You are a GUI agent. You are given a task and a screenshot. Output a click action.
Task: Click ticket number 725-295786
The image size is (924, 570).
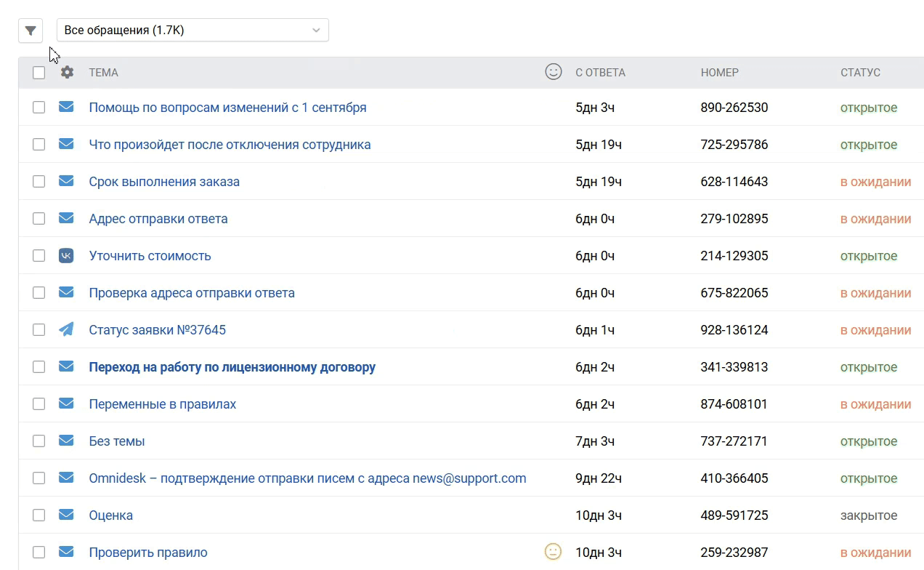(x=734, y=145)
